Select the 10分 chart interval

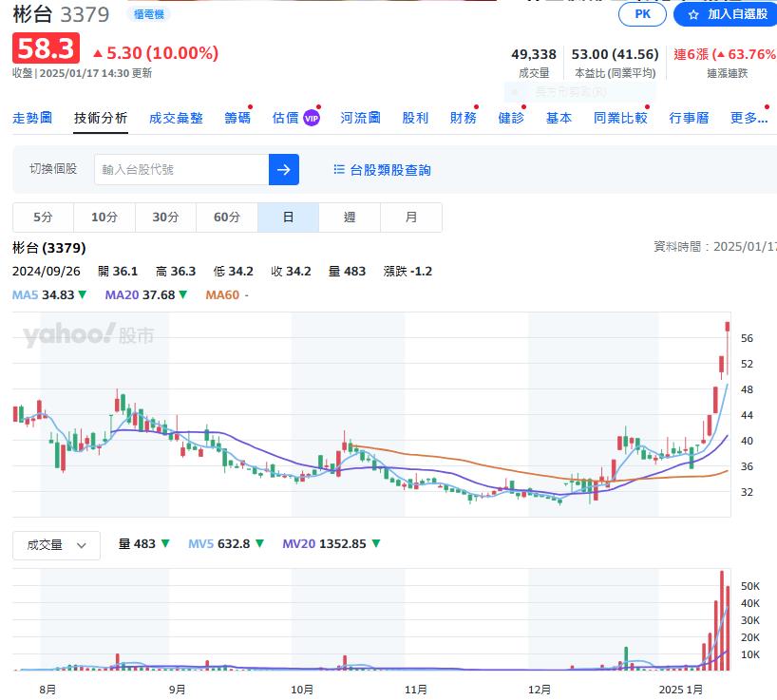click(104, 217)
